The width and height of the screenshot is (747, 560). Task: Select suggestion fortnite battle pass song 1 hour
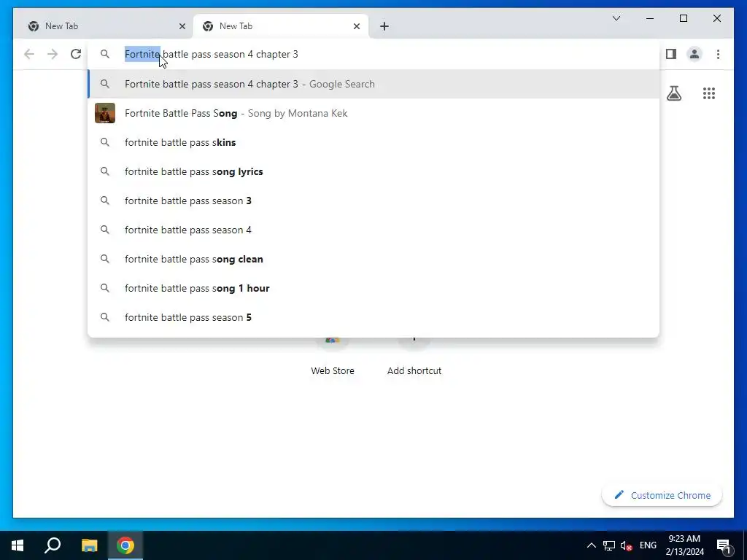pos(374,288)
